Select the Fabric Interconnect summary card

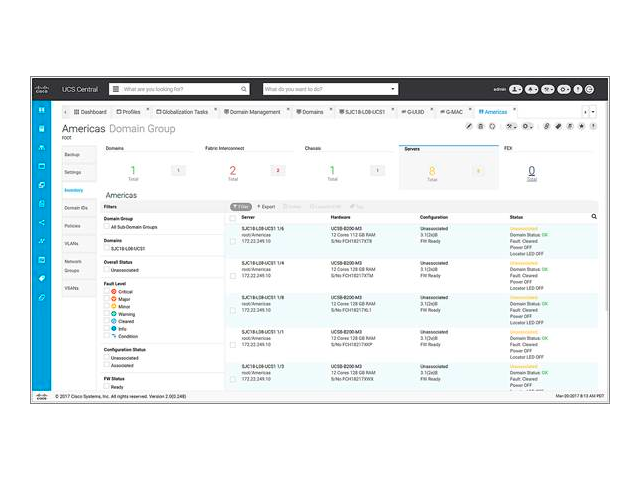coord(249,165)
